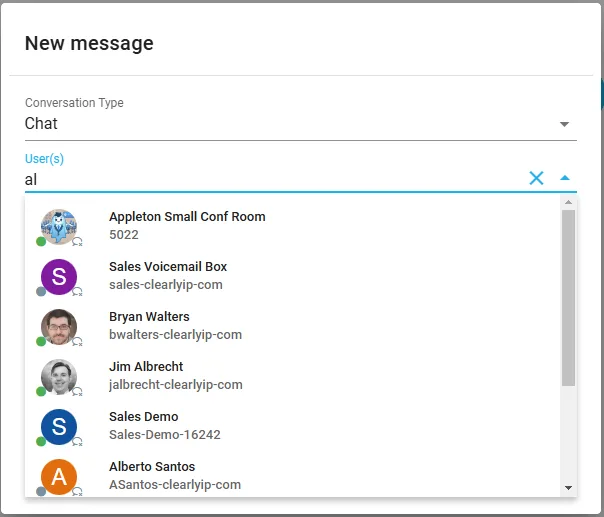Collapse the User(s) dropdown arrow
Image resolution: width=604 pixels, height=517 pixels.
(565, 178)
